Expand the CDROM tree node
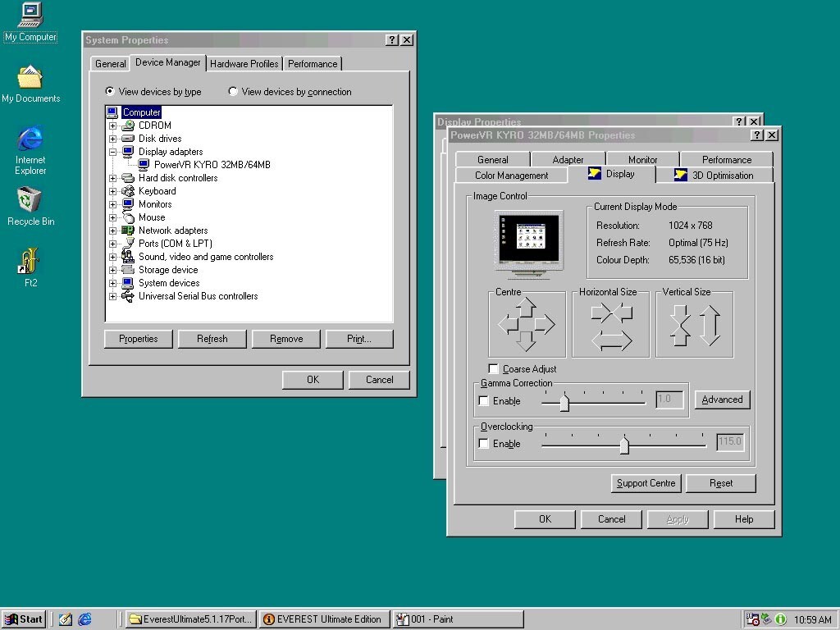The height and width of the screenshot is (630, 840). point(112,126)
